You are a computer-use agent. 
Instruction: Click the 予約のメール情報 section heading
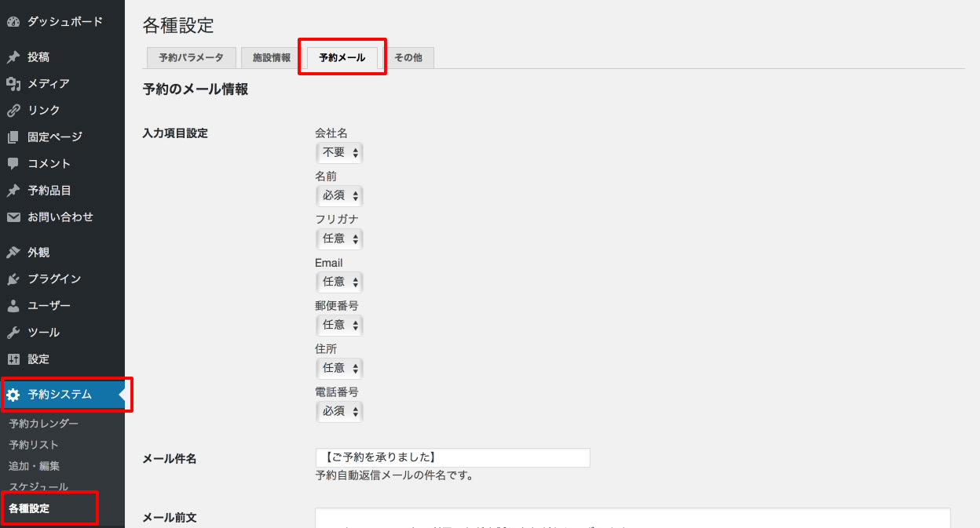(x=196, y=89)
